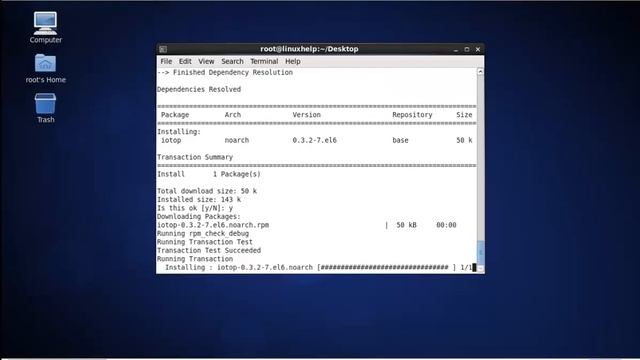This screenshot has width=640, height=360.
Task: Click 'Running Transaction Test' line
Action: coord(205,242)
